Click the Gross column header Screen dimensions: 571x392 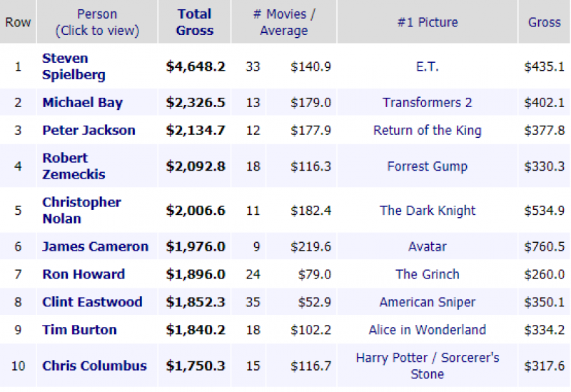544,22
